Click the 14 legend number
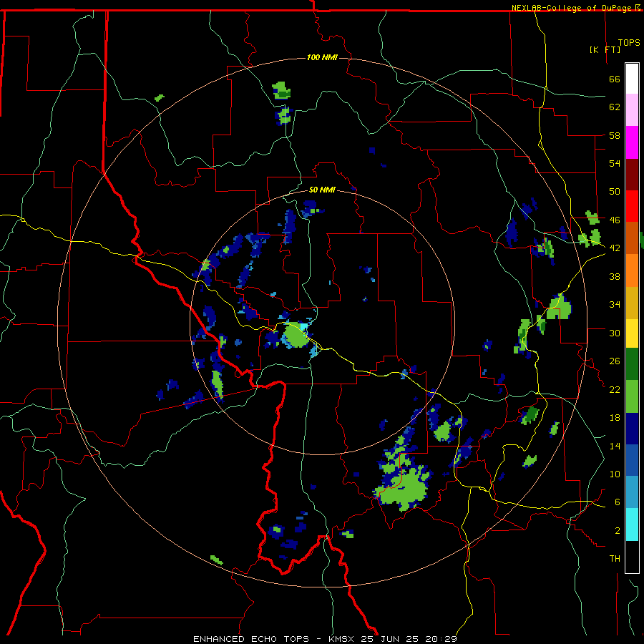Viewport: 644px width, 644px height. coord(615,446)
